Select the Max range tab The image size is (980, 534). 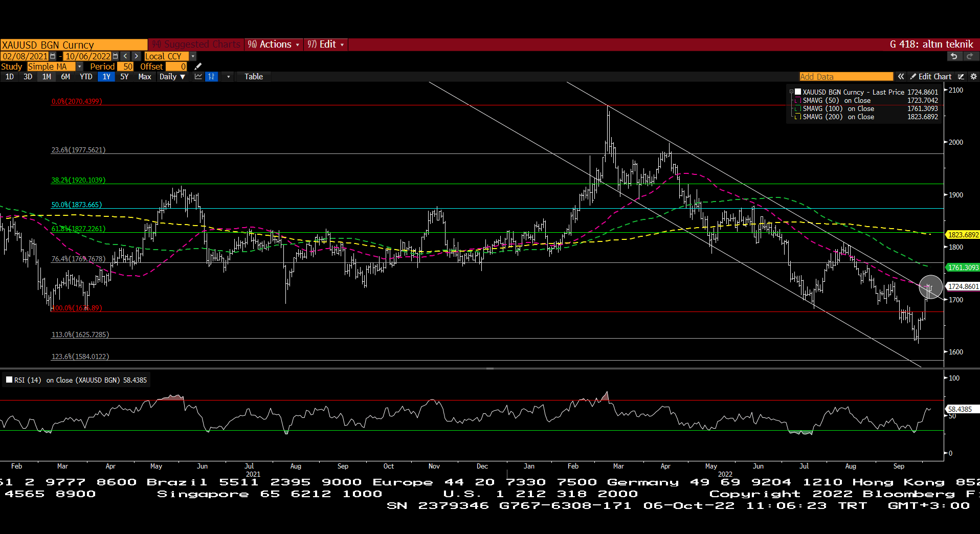(145, 77)
